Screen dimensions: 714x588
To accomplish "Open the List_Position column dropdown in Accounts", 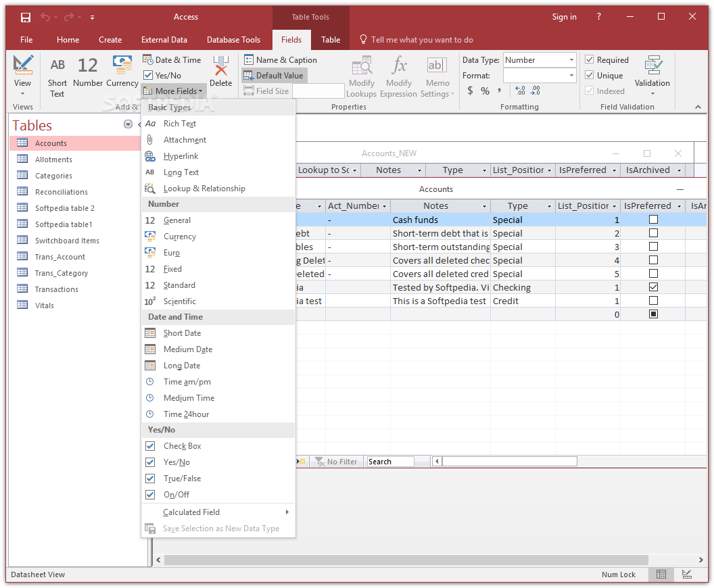I will click(x=614, y=206).
